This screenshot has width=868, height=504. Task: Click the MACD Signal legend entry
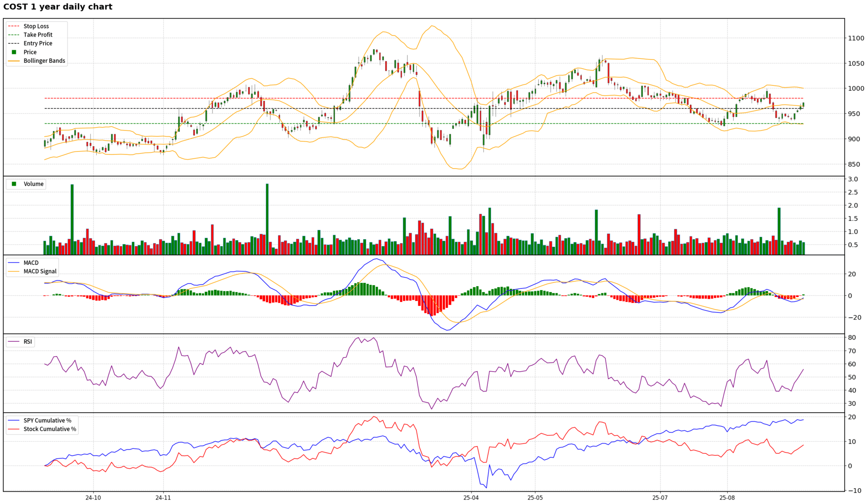[40, 271]
